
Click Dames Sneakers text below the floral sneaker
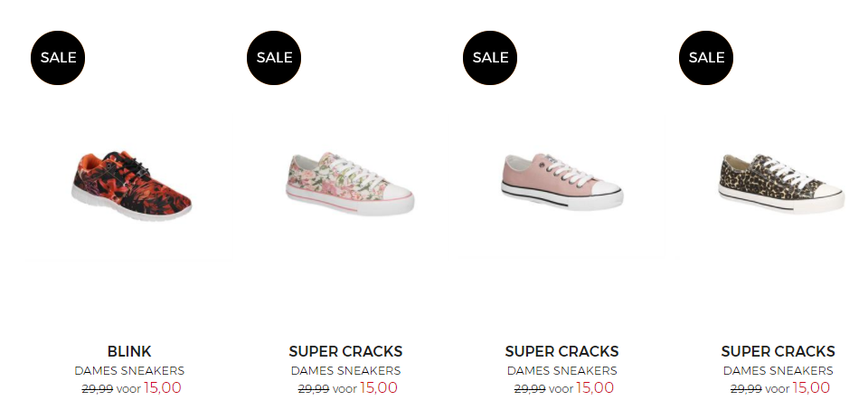(345, 370)
